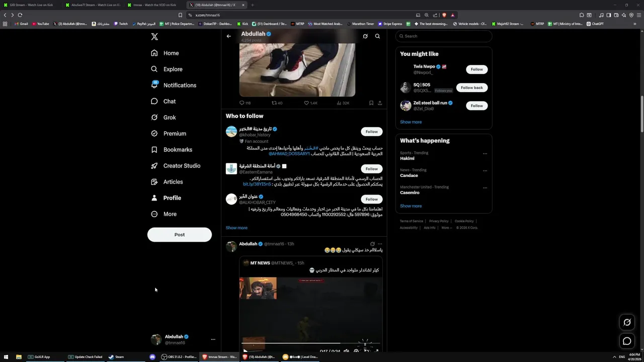
Task: Open Bookmarks in the sidebar
Action: tap(172, 149)
